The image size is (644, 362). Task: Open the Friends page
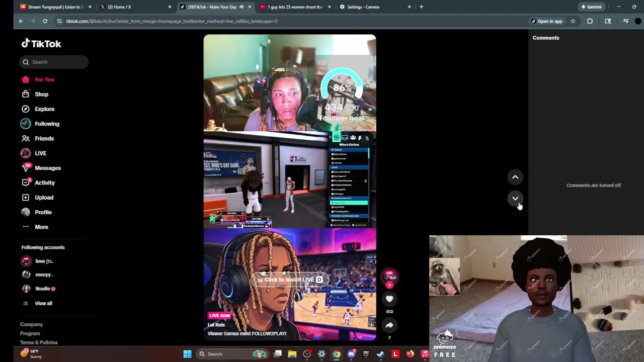(x=38, y=138)
